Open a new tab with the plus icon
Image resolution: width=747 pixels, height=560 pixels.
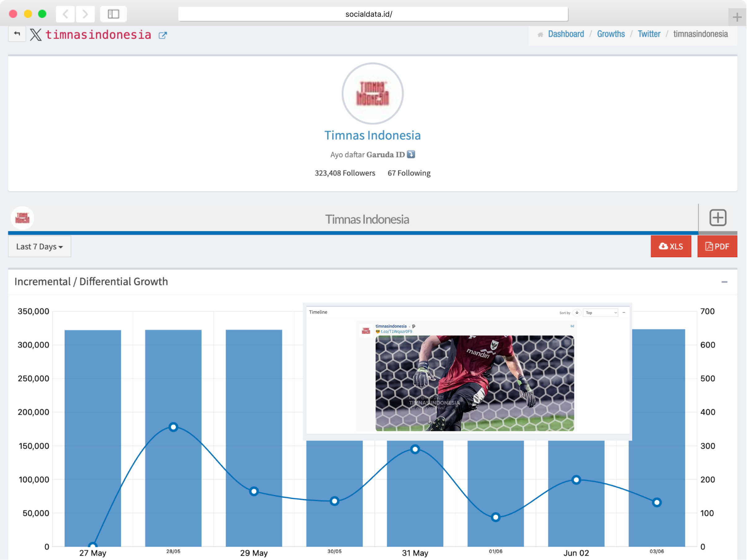(x=737, y=17)
